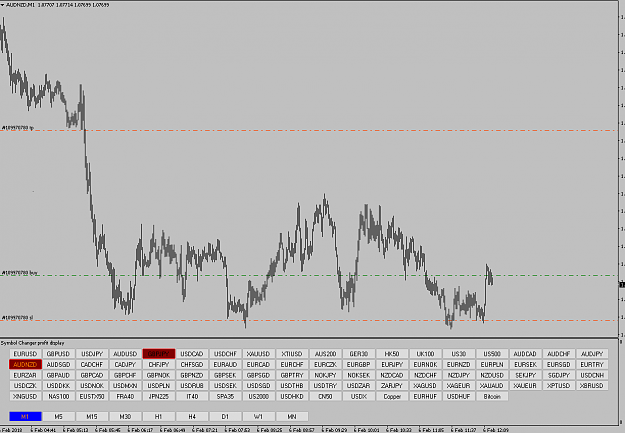Open the EURNZD symbol chart
This screenshot has height=433, width=625.
tap(458, 364)
